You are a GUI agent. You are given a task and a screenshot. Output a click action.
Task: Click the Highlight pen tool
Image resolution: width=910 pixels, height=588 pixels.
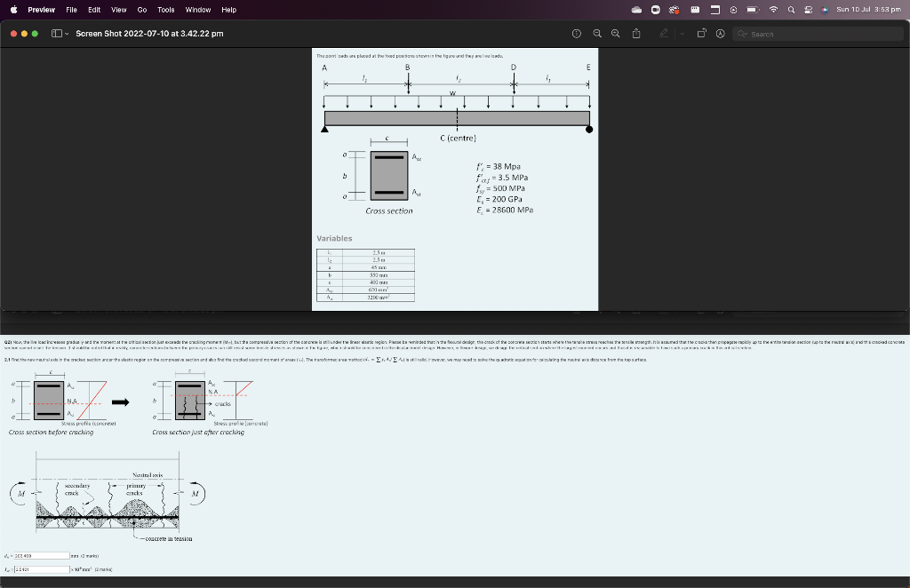pos(663,34)
